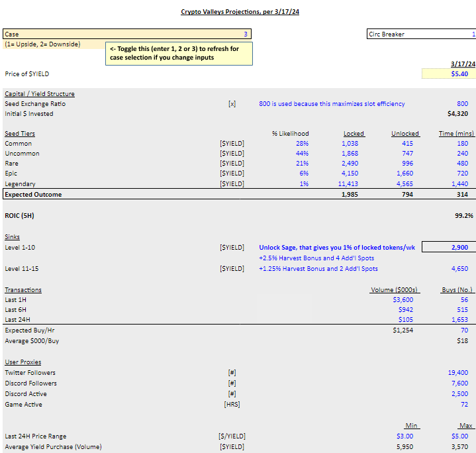Click the Epic time value 720
The image size is (476, 453).
click(462, 174)
